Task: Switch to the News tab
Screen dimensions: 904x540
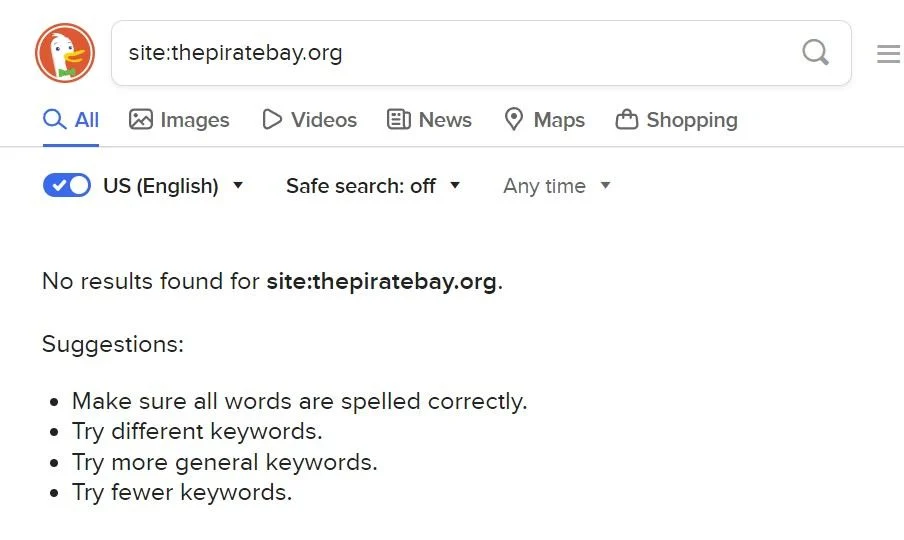Action: click(x=429, y=120)
